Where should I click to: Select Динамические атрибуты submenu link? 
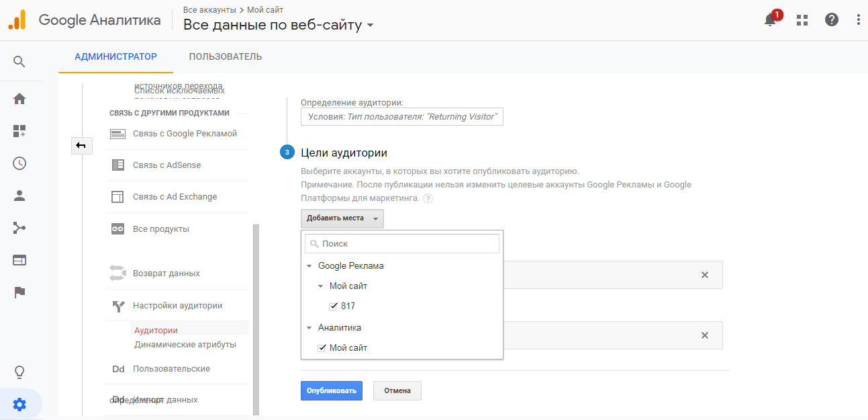(x=185, y=345)
